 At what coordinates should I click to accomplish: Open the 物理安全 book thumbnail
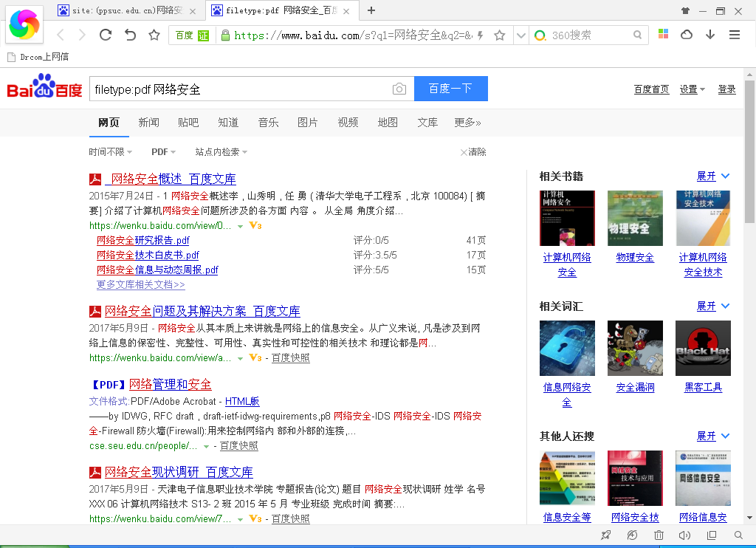[635, 218]
